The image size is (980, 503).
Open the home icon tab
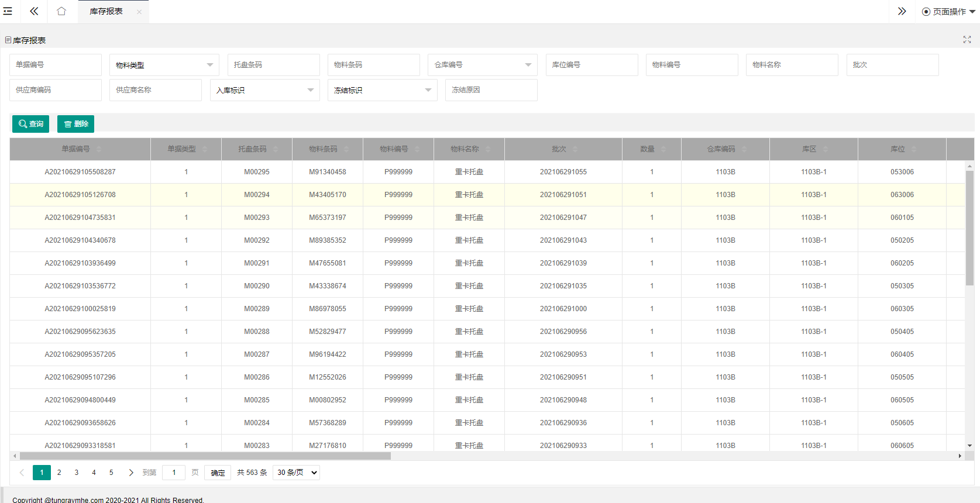(61, 11)
